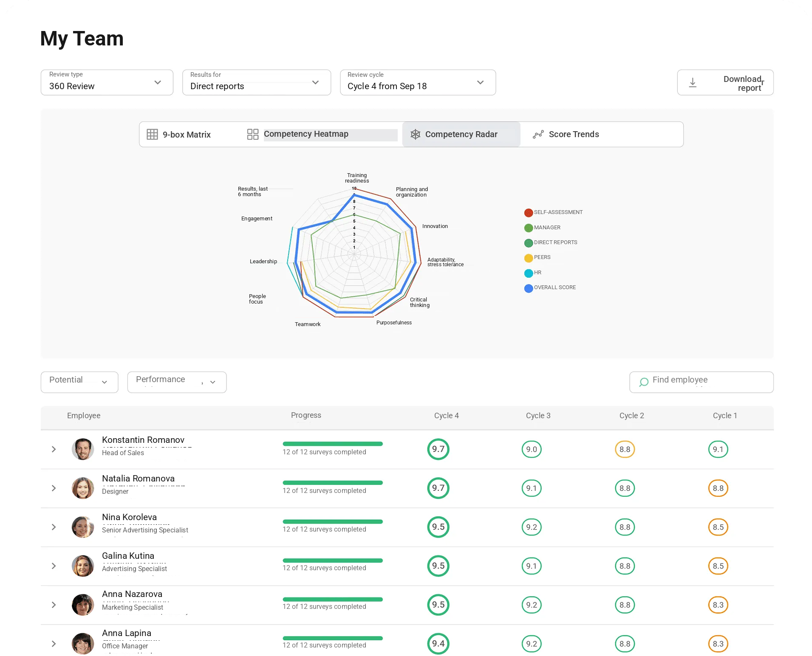The width and height of the screenshot is (812, 656).
Task: Toggle the HR legend series
Action: [x=533, y=273]
